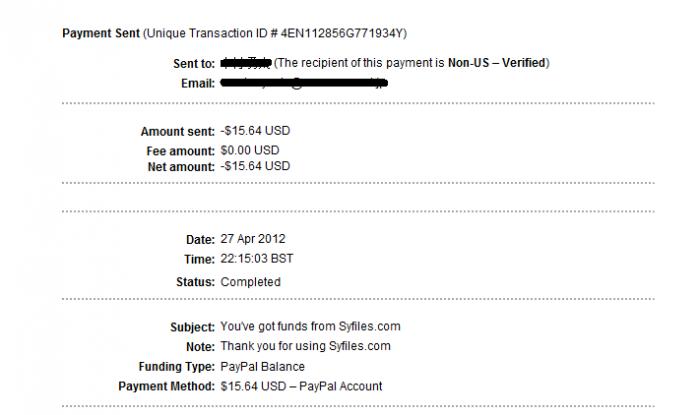Screen dimensions: 700x415
Task: Click the redacted email address
Action: pos(302,83)
